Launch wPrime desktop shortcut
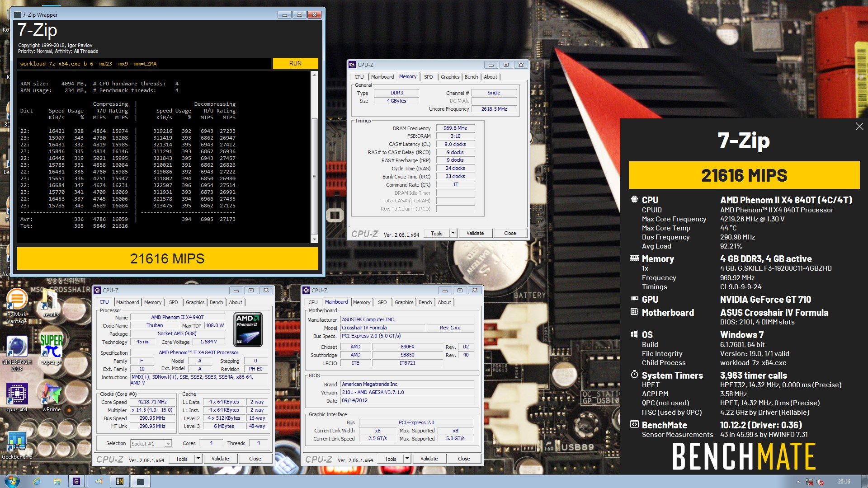 [x=51, y=397]
